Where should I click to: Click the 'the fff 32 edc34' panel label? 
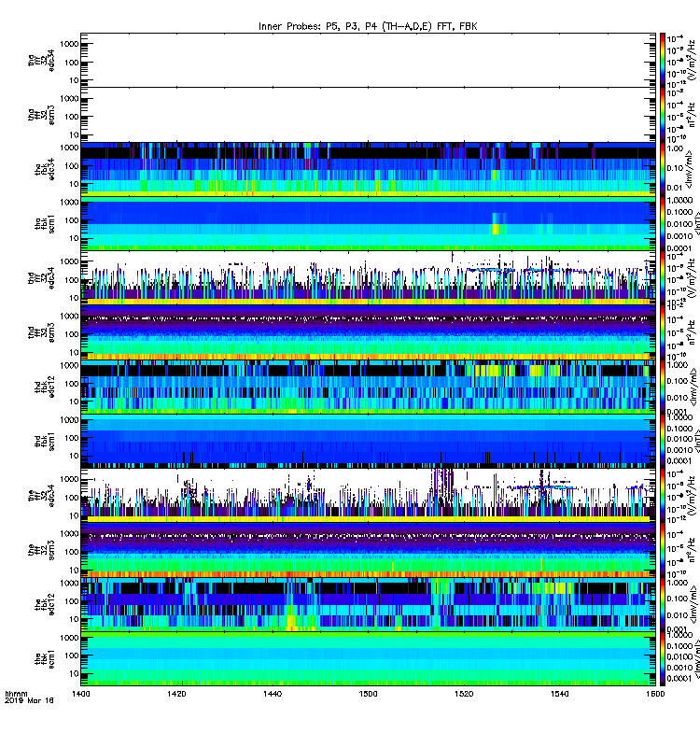click(x=41, y=496)
